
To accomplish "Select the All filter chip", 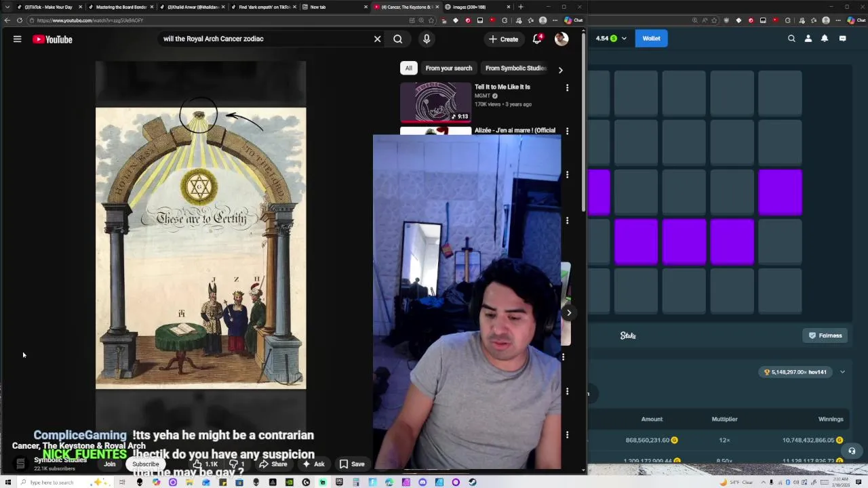I will pyautogui.click(x=408, y=68).
